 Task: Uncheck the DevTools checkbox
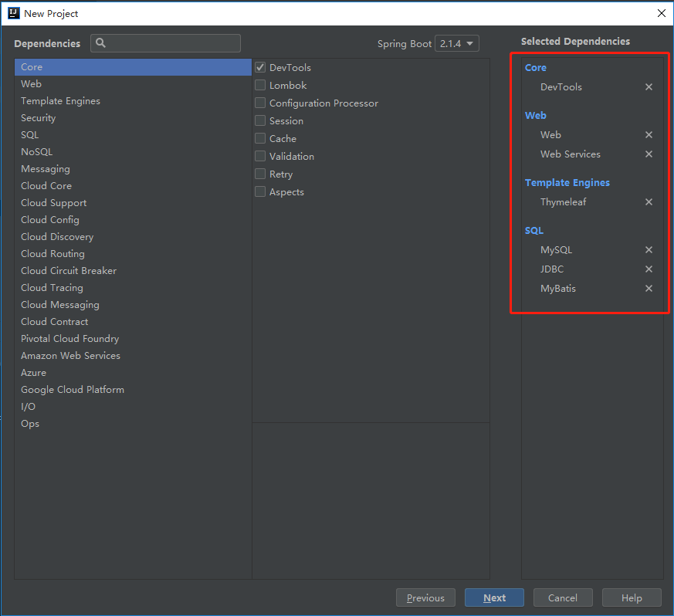pyautogui.click(x=260, y=67)
